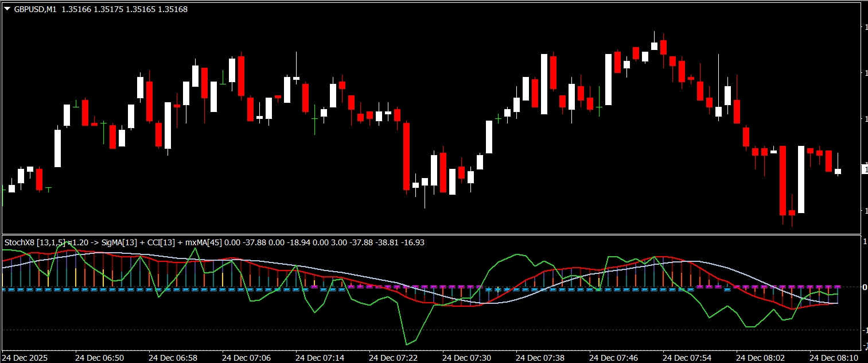Click the divider between chart and indicator window
The image size is (868, 363).
tap(430, 234)
